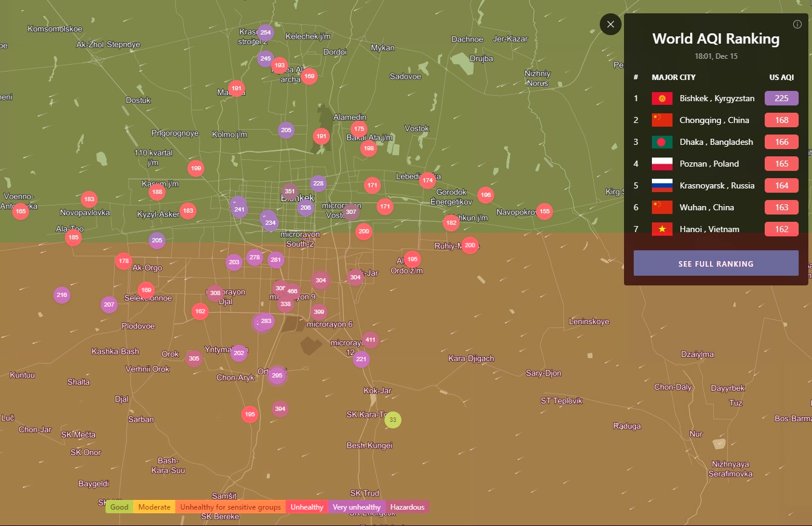Click the 254 AQI marker at top
This screenshot has width=812, height=526.
tap(266, 33)
